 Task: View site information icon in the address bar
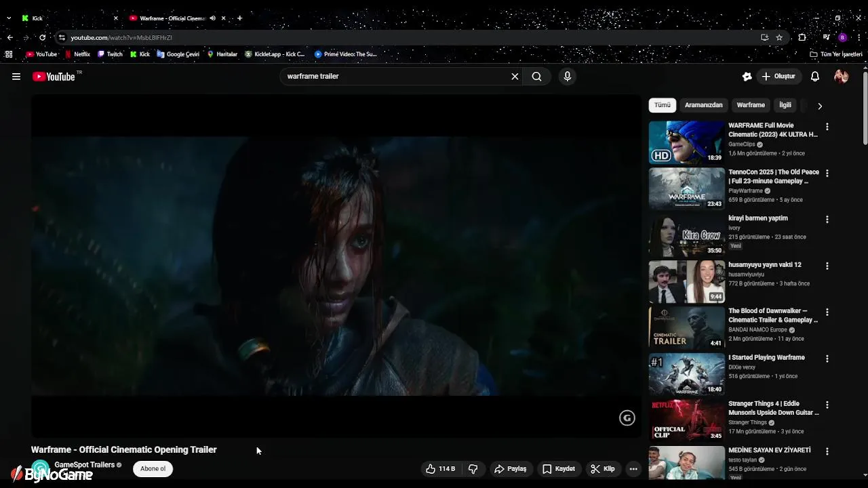point(62,37)
